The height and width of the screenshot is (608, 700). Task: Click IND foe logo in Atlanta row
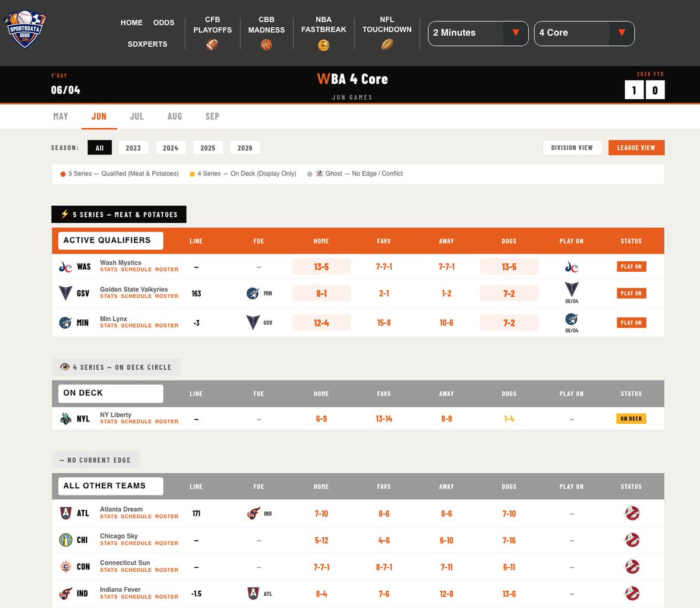[x=253, y=514]
